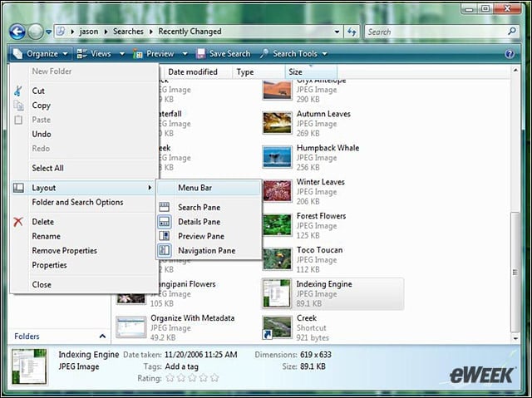Select the Toco Toucan thumbnail
The image size is (532, 398).
(277, 259)
